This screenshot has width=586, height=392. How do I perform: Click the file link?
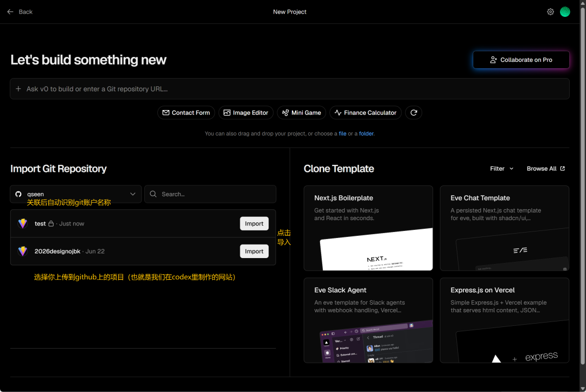[342, 134]
